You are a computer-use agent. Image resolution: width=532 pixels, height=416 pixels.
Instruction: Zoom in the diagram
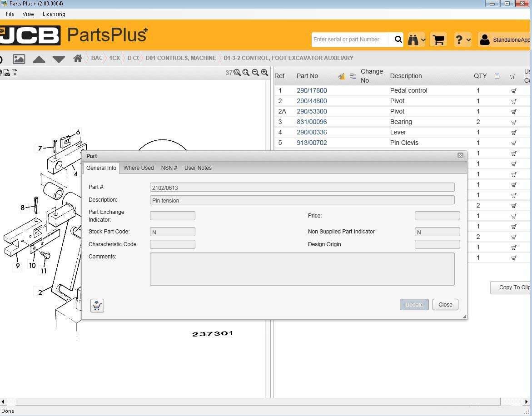coord(264,73)
